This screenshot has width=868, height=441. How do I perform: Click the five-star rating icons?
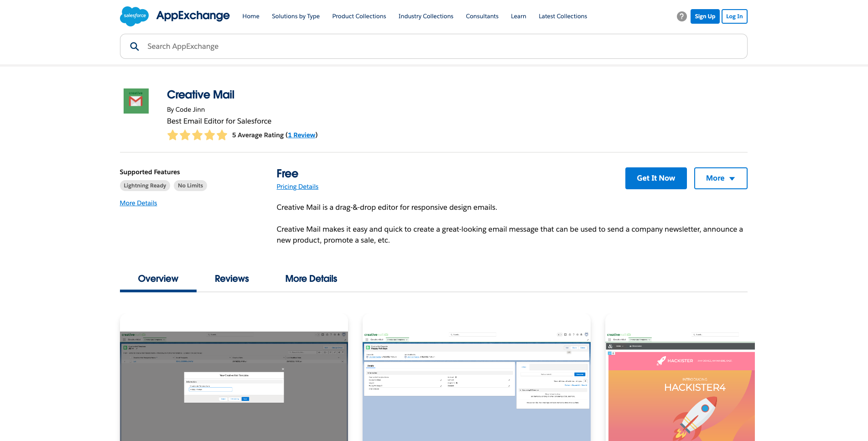(197, 135)
